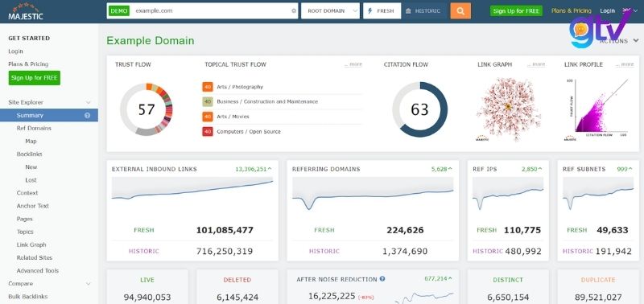Click the Arts / Movies score badge
The height and width of the screenshot is (304, 644).
point(208,117)
